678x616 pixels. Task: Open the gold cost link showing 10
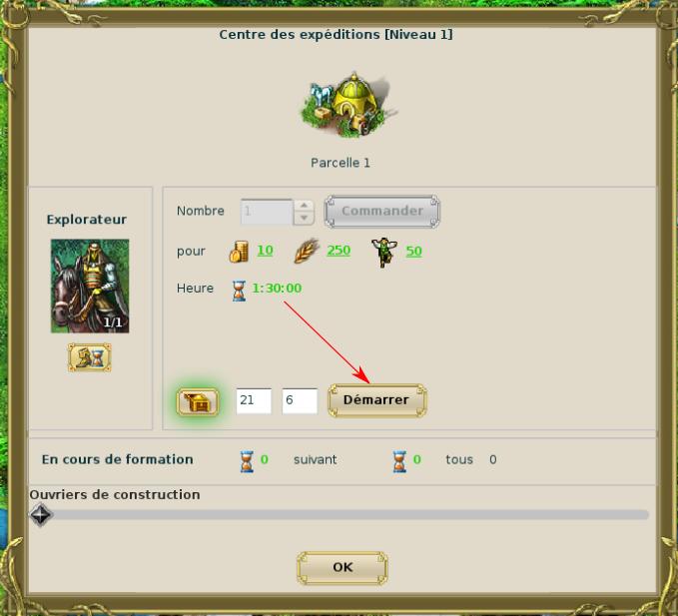[x=265, y=251]
